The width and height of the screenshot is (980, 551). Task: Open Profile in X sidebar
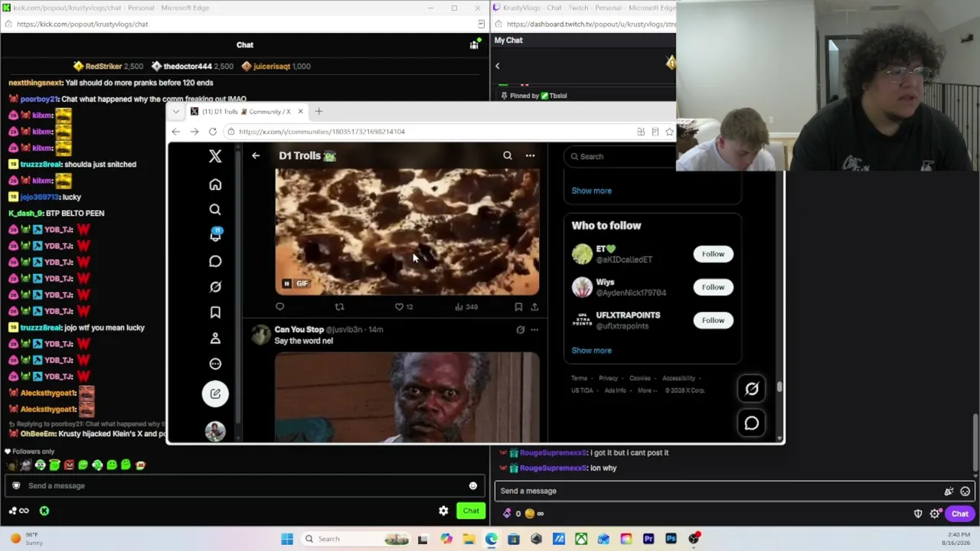pos(215,338)
